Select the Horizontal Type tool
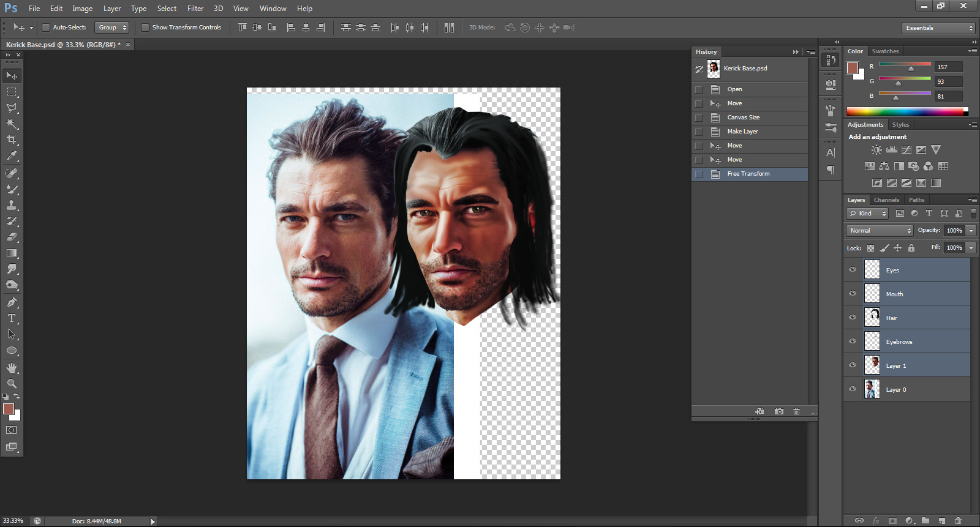Screen dimensions: 980x527 point(12,318)
